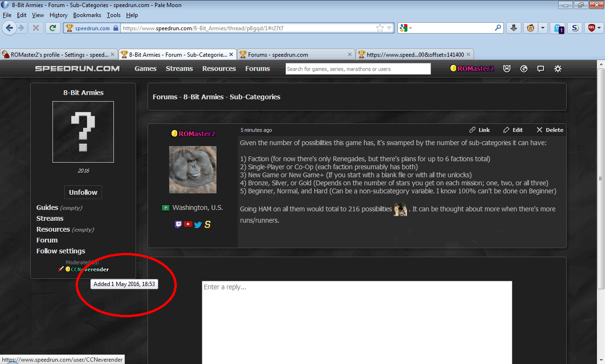Click the moderator shield icon in header
The height and width of the screenshot is (364, 605).
point(507,69)
